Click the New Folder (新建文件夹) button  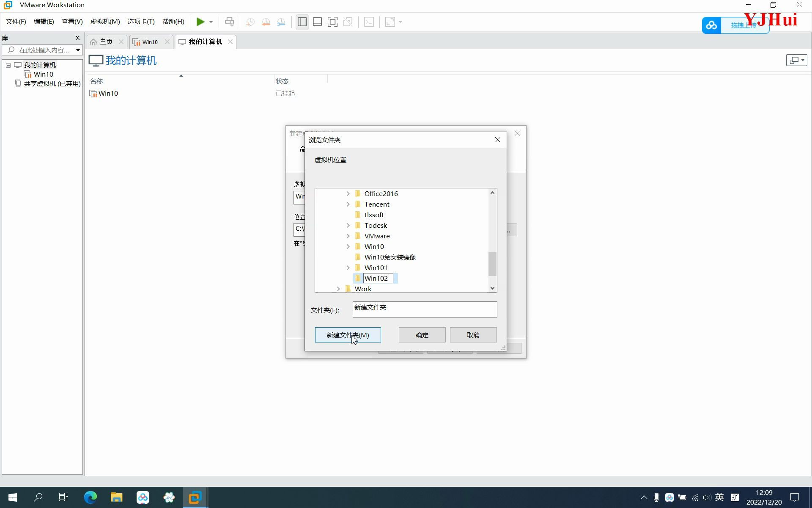click(x=348, y=335)
